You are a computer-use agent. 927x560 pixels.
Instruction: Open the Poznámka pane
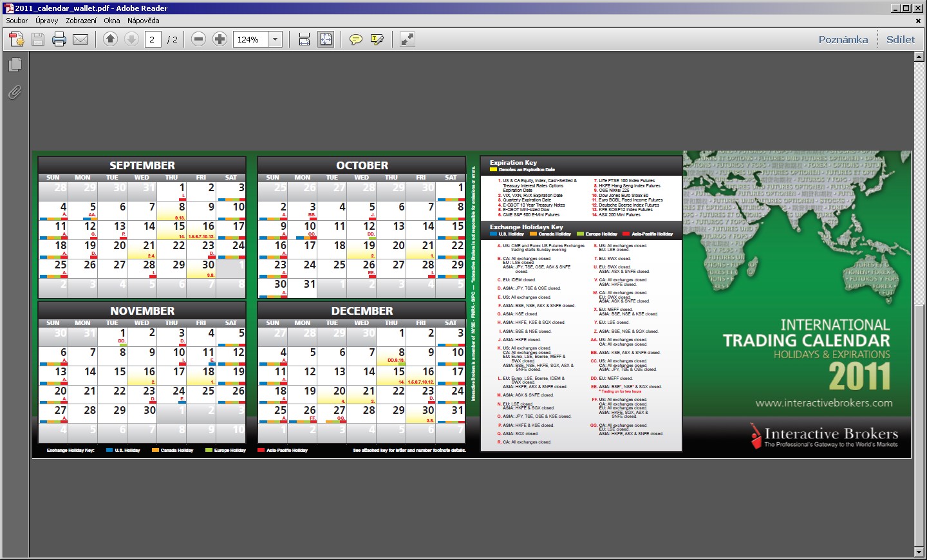coord(843,39)
